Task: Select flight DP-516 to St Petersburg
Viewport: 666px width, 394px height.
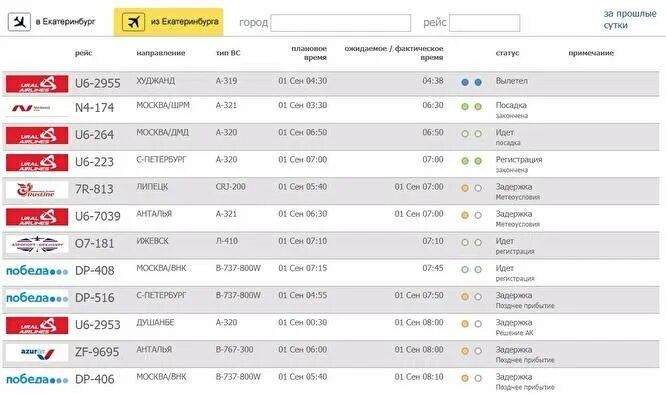Action: [330, 300]
